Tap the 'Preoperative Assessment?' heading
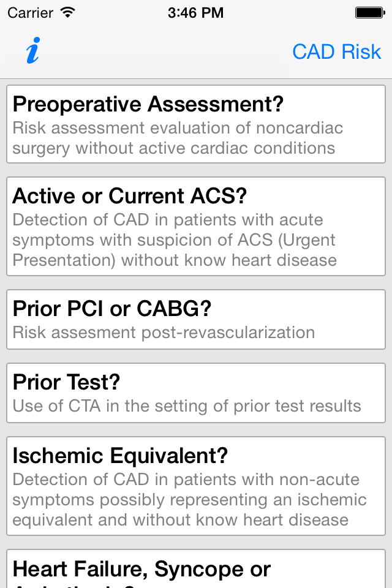This screenshot has width=392, height=588. click(148, 104)
